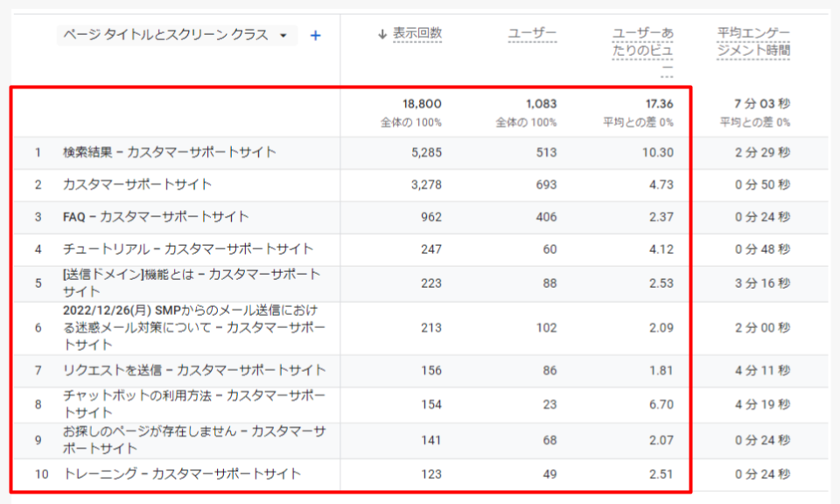Select views value 223 for 送信ドメイン row
This screenshot has height=504, width=840.
tap(431, 283)
